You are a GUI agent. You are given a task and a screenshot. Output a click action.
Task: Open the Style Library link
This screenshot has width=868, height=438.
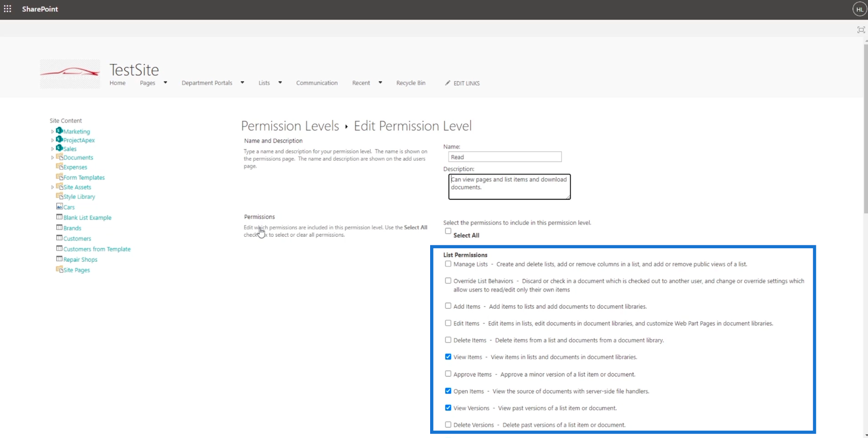79,197
